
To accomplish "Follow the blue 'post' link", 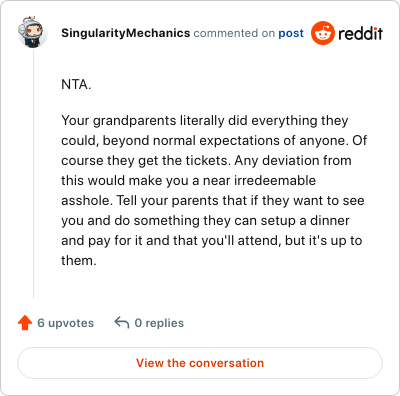I will coord(291,33).
